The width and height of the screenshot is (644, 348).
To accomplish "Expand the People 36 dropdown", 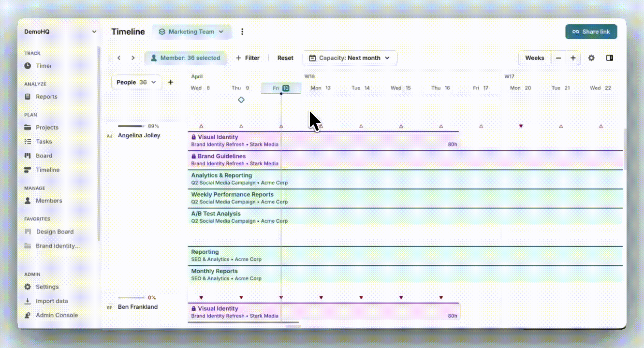I will pyautogui.click(x=136, y=82).
